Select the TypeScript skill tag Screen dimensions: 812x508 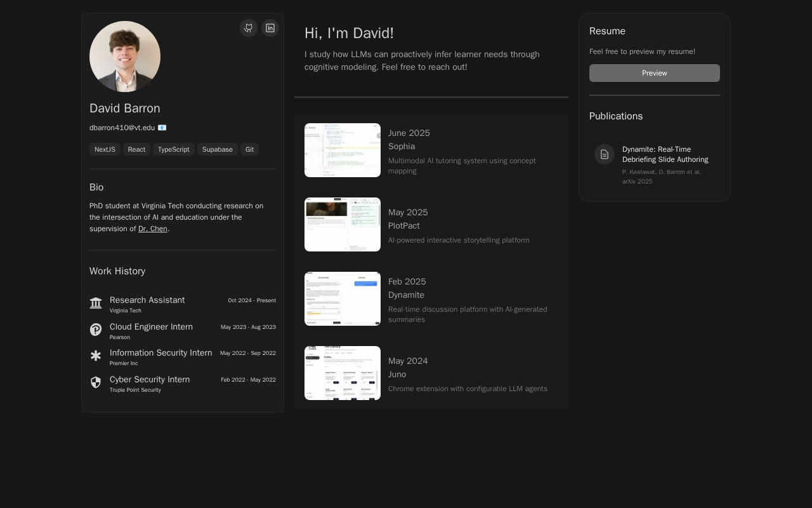[174, 149]
